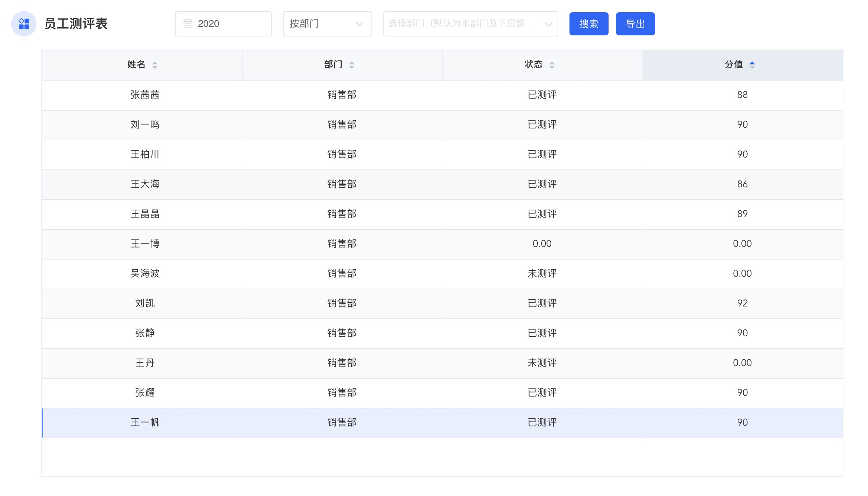Select the 刘凯 name cell

[x=145, y=303]
